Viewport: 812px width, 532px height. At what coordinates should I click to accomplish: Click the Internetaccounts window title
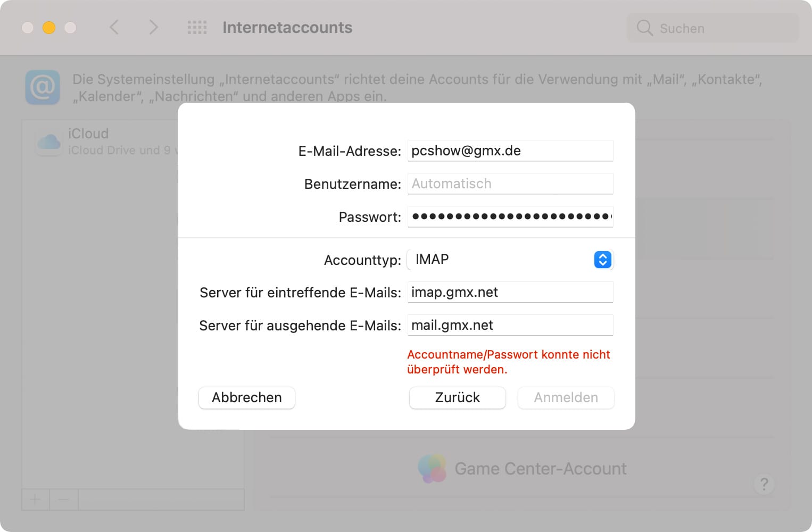(x=287, y=28)
